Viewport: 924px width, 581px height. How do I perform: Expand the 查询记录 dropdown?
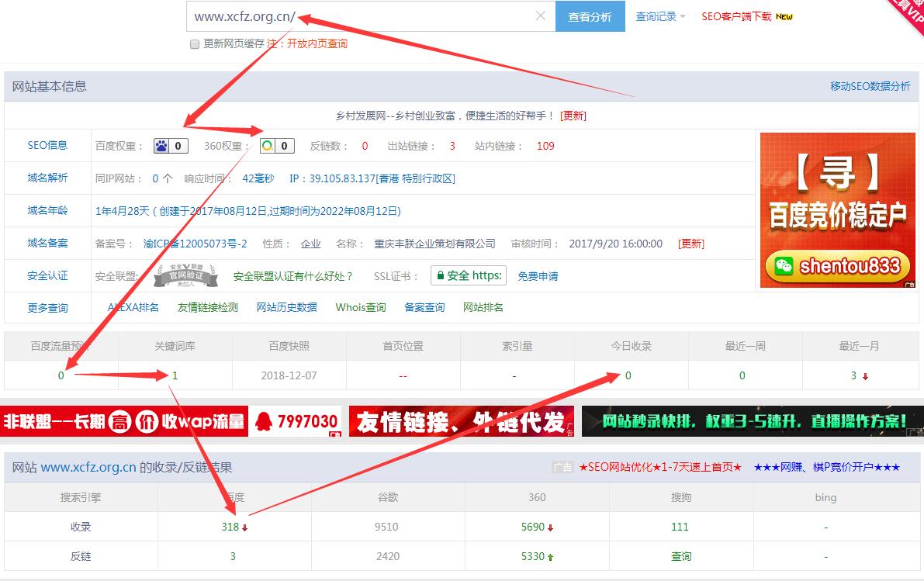click(660, 16)
